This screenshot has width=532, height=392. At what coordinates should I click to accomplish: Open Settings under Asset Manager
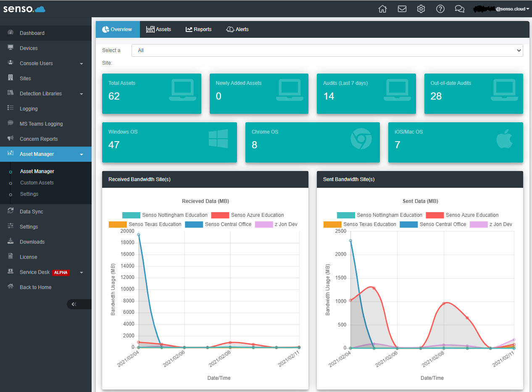[x=29, y=194]
